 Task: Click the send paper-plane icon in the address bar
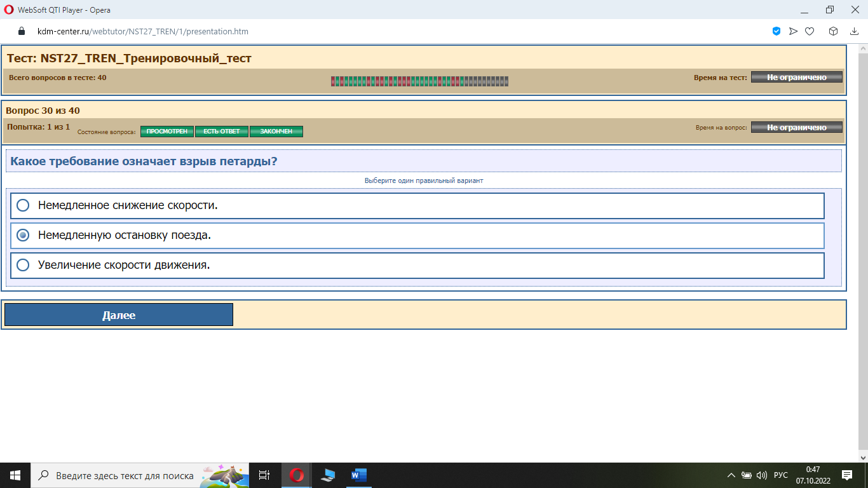click(793, 31)
